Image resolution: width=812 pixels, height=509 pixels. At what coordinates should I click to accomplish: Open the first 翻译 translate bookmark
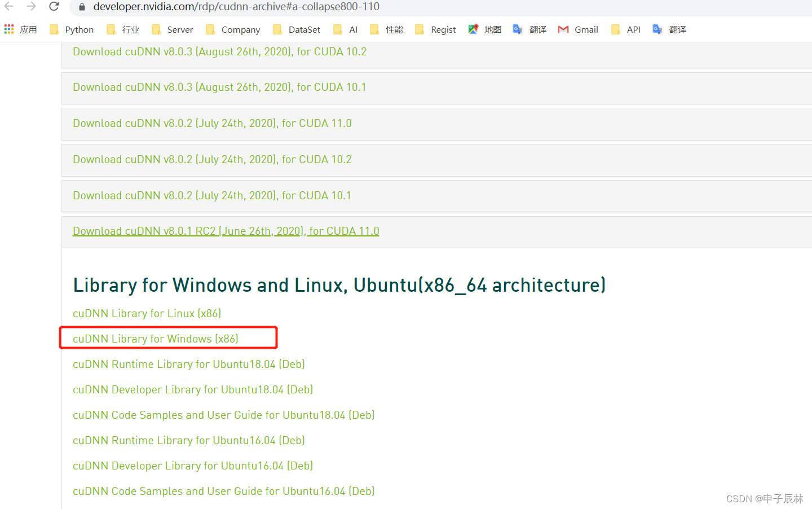(x=530, y=29)
